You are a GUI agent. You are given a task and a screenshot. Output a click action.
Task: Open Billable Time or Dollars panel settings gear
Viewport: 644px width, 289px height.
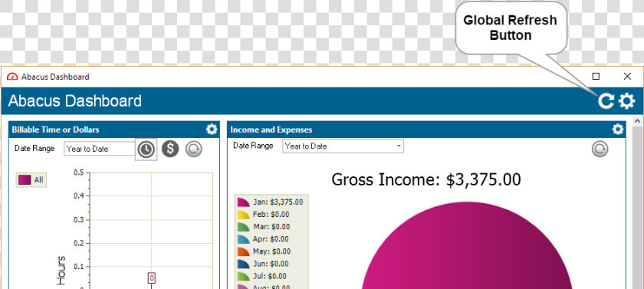(212, 130)
